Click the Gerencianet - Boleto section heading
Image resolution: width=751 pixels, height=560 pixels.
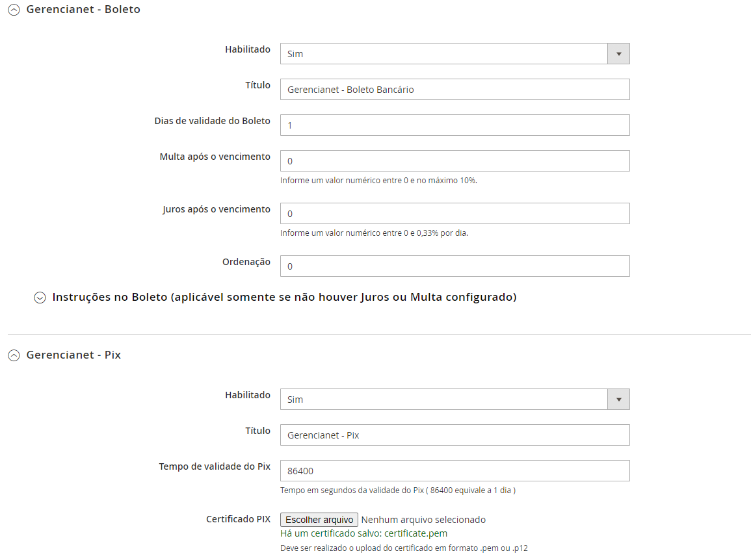[83, 10]
